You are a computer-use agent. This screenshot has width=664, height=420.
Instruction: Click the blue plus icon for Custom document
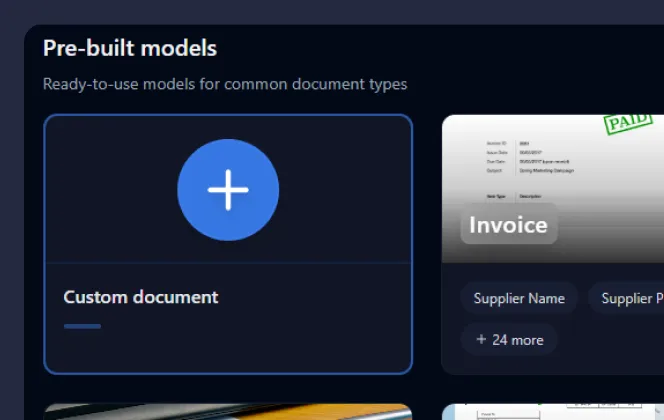pos(228,190)
